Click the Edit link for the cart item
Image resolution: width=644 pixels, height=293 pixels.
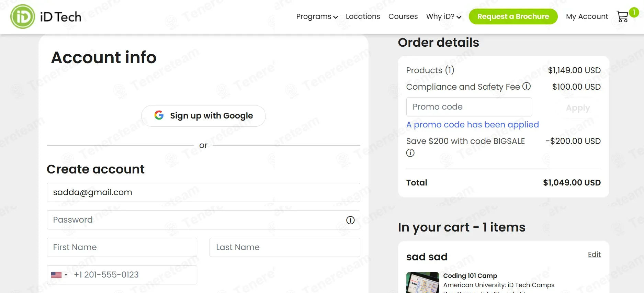click(594, 255)
